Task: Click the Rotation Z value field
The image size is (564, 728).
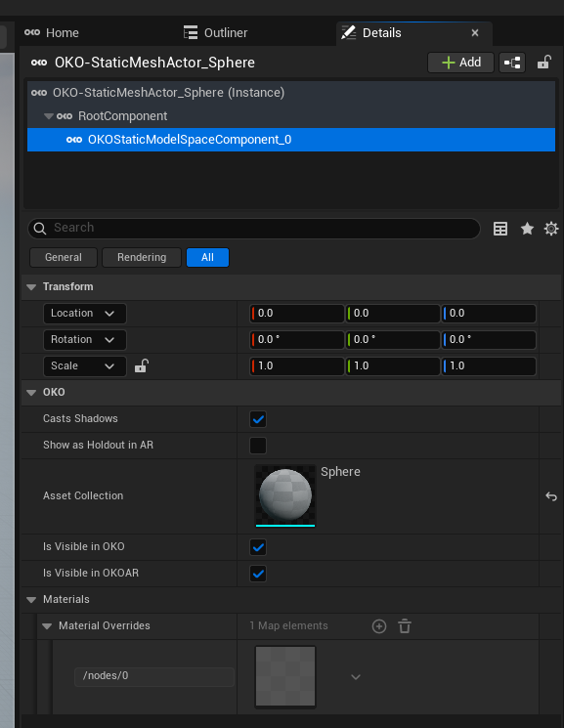Action: pos(489,340)
